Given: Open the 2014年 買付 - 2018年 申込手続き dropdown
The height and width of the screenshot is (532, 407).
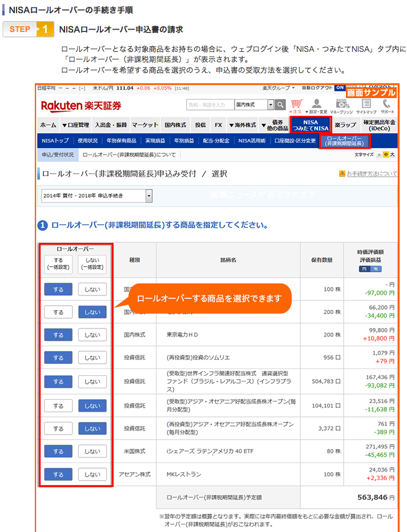Looking at the screenshot, I should tap(97, 196).
